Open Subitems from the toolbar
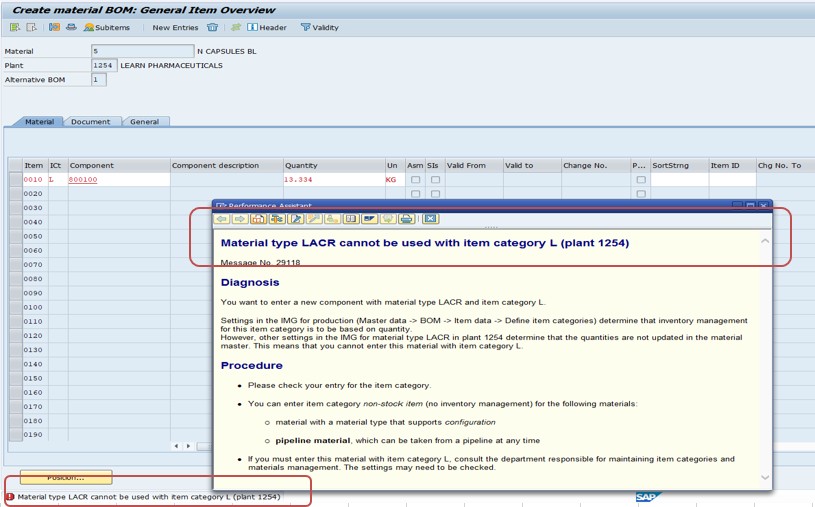Screen dimensions: 815x507 click(x=107, y=28)
